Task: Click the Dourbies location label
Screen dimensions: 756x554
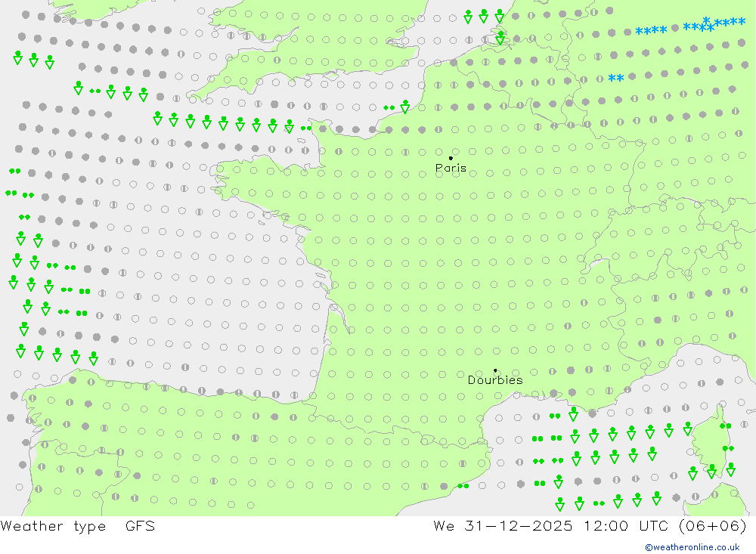Action: (x=495, y=380)
